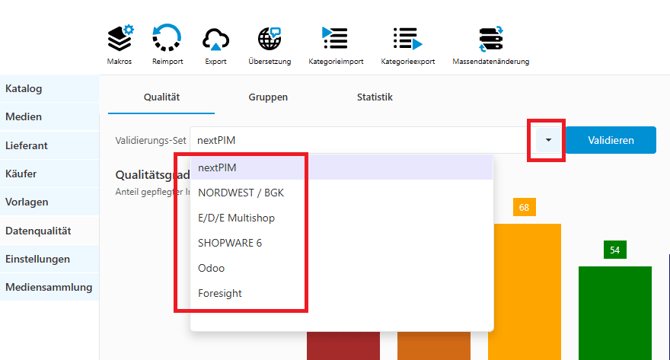The width and height of the screenshot is (670, 360).
Task: Switch to the Gruppen tab
Action: click(x=268, y=97)
